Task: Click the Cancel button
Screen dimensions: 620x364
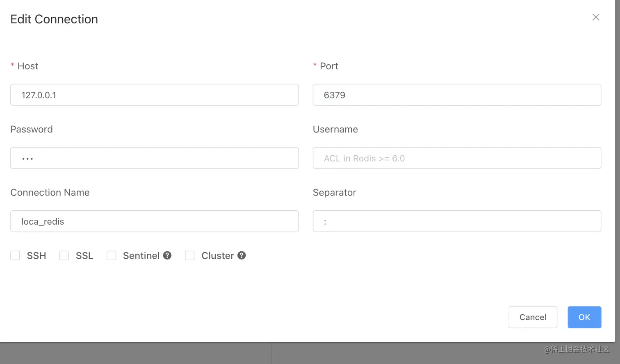Action: 533,317
